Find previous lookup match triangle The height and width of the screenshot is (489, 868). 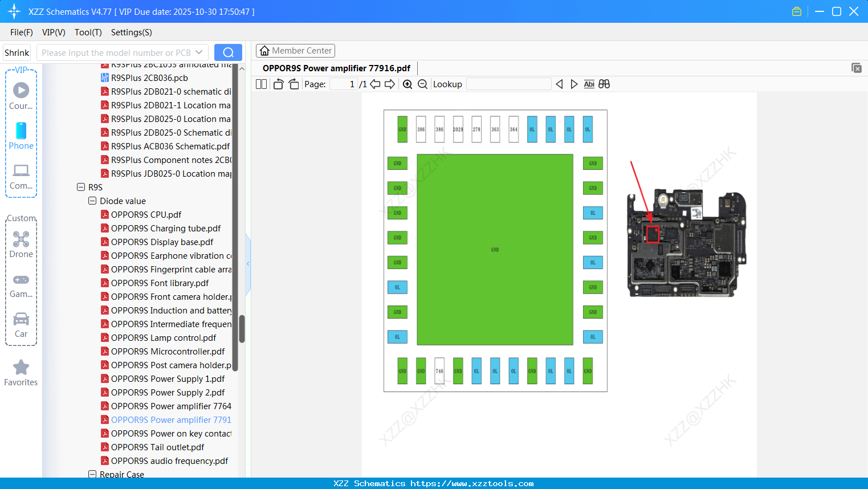(559, 84)
